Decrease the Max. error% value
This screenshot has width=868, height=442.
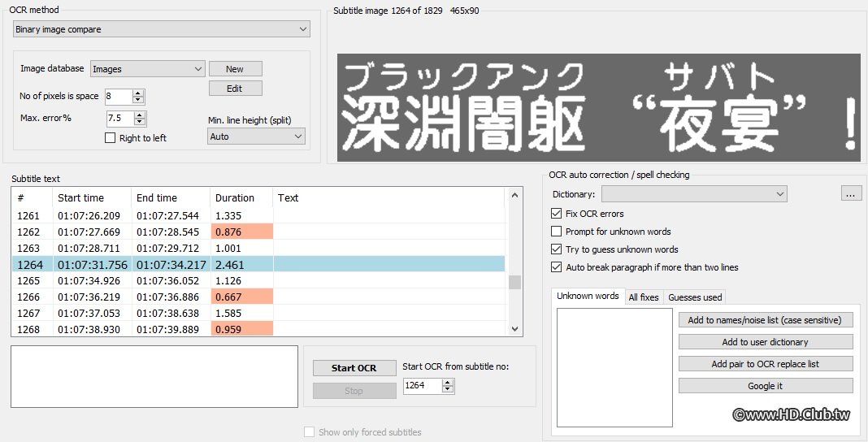[x=140, y=122]
